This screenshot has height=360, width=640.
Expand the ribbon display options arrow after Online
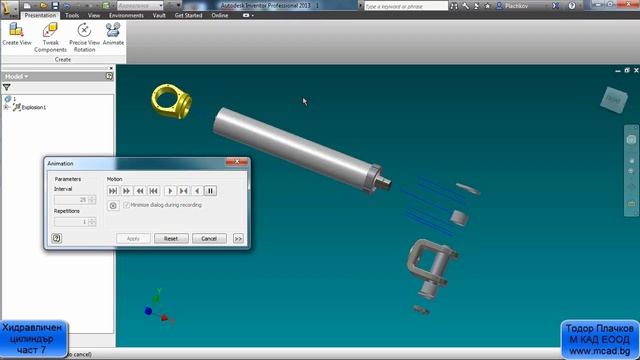click(248, 15)
